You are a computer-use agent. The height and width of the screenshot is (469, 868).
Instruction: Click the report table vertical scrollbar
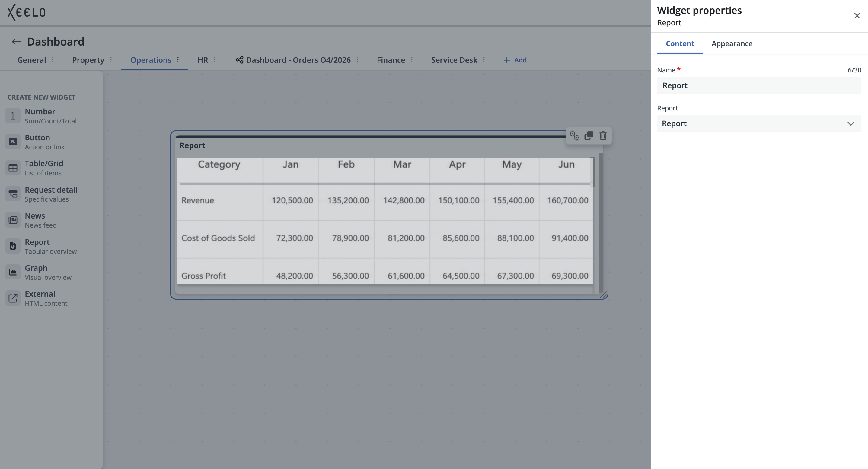pyautogui.click(x=593, y=172)
